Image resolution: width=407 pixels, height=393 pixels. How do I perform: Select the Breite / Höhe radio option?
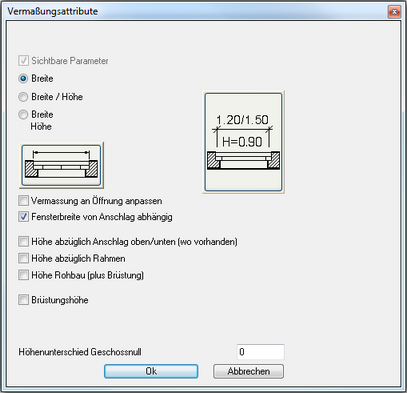(x=23, y=97)
